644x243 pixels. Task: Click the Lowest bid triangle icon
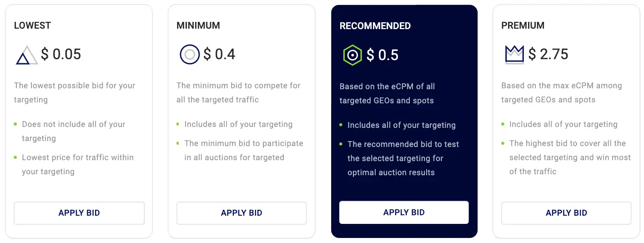click(x=27, y=55)
